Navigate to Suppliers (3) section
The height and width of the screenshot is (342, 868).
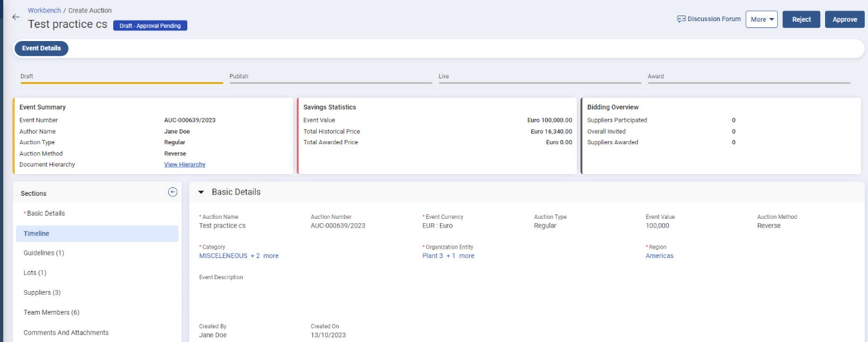(42, 293)
